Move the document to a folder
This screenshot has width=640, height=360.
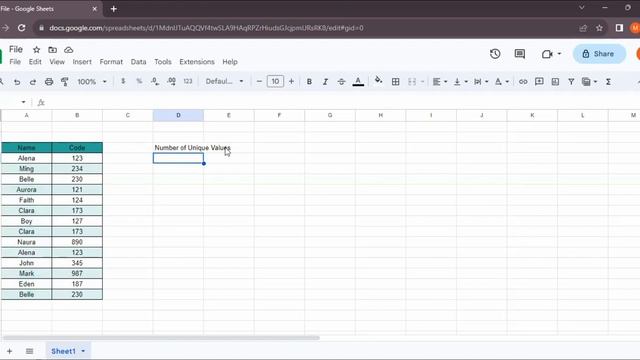(x=53, y=49)
